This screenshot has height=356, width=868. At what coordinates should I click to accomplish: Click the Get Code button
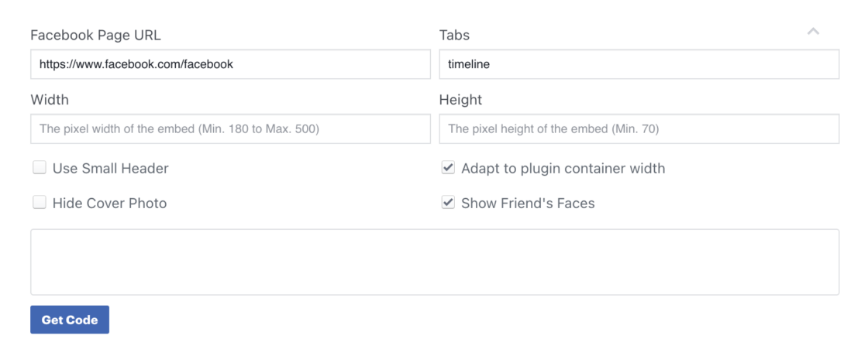[70, 320]
